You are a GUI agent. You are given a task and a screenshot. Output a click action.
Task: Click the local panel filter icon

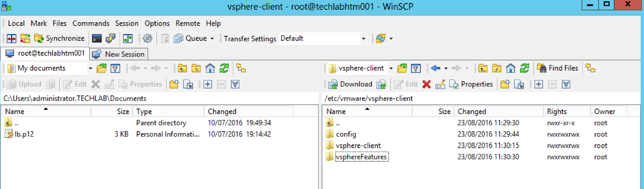(115, 68)
